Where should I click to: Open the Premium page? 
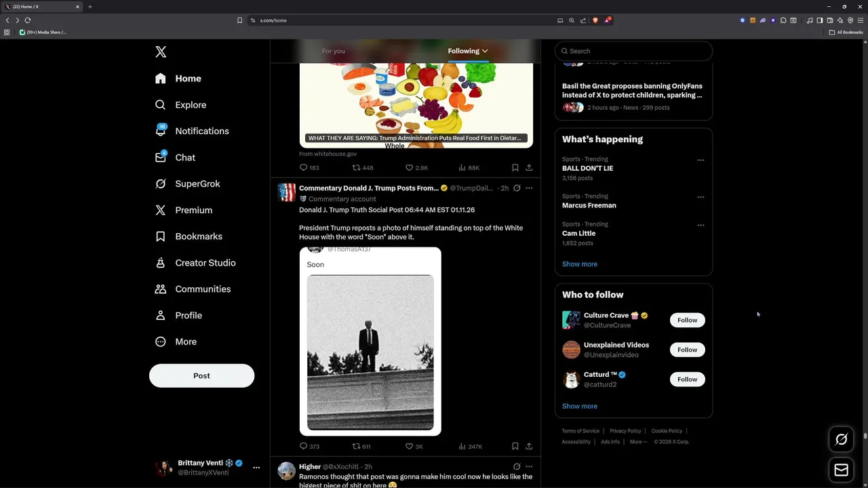tap(183, 210)
